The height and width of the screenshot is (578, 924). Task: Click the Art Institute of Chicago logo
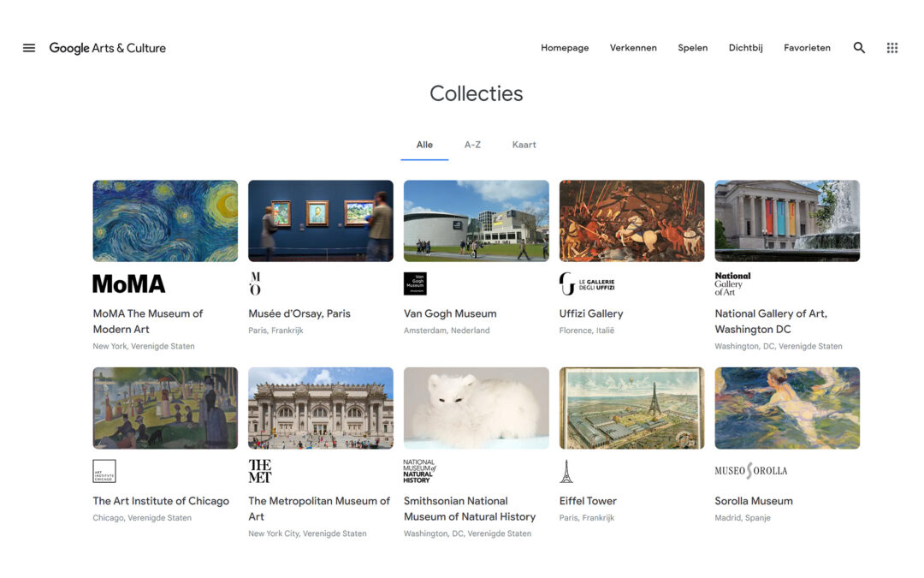pyautogui.click(x=104, y=471)
